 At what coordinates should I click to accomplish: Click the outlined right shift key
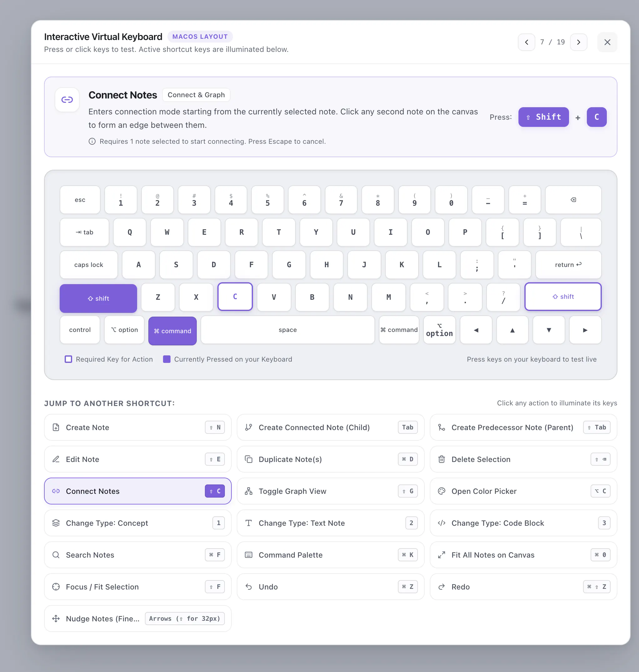tap(563, 297)
